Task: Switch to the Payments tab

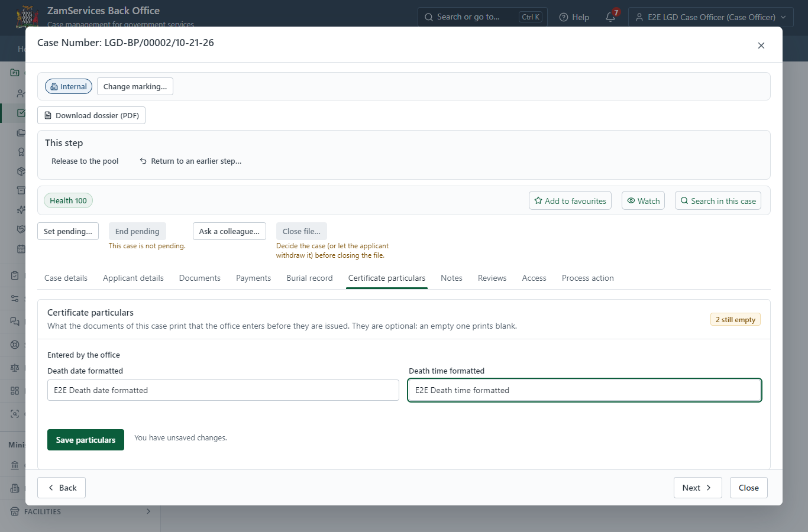Action: [253, 278]
